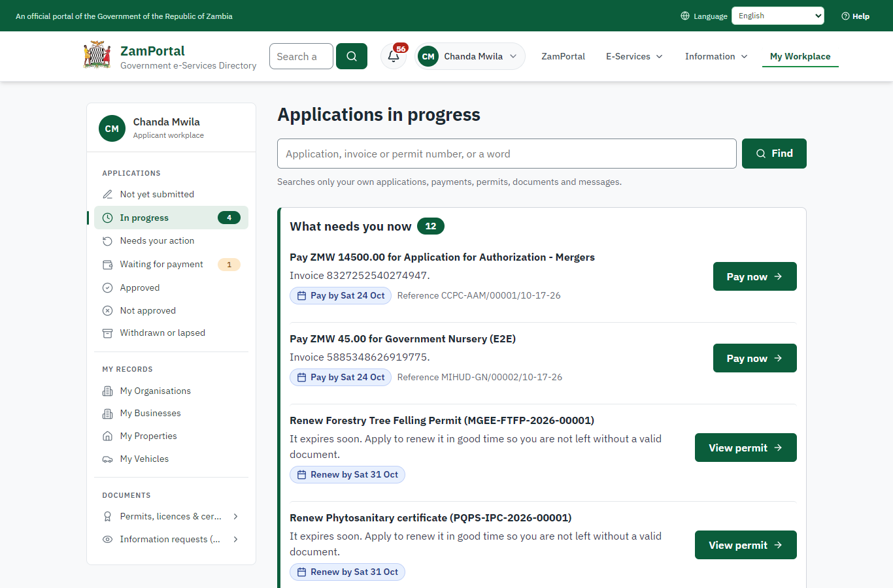The image size is (893, 588).
Task: Click the green search magnifier button
Action: [352, 56]
